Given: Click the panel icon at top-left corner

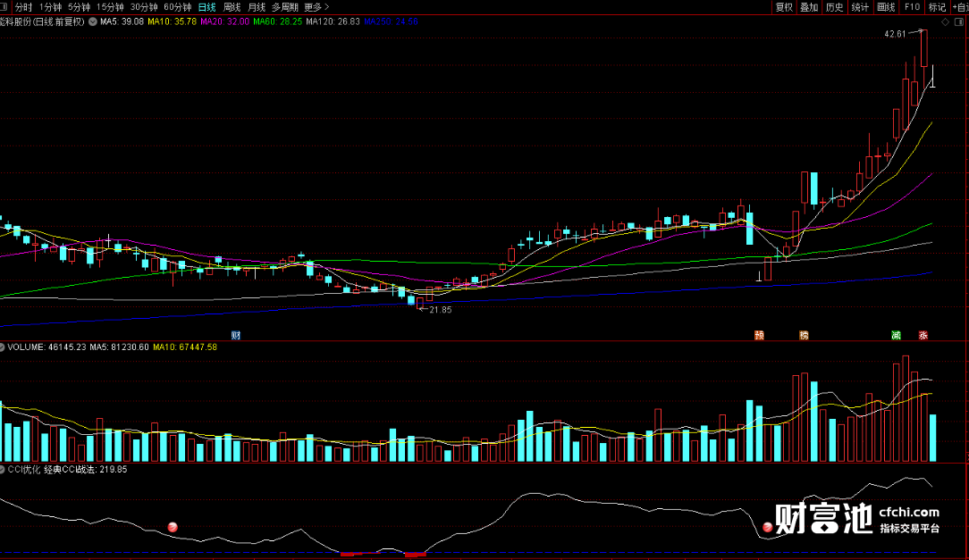Looking at the screenshot, I should (x=4, y=7).
